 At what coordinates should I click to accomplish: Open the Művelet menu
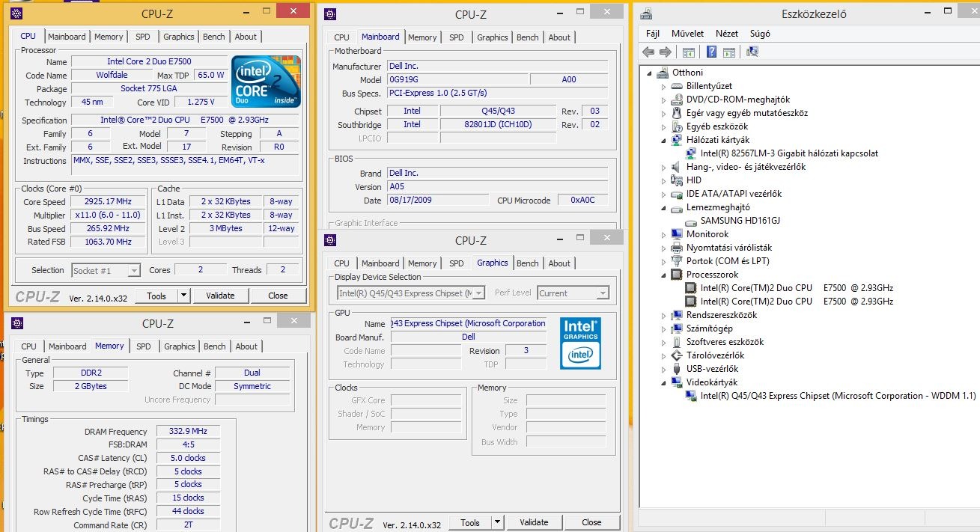[x=687, y=34]
